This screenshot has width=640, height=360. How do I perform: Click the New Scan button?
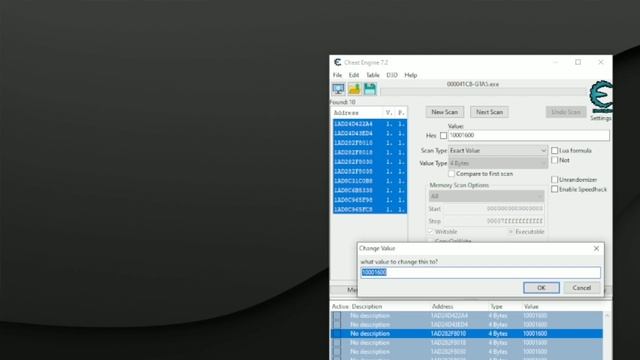click(x=444, y=112)
